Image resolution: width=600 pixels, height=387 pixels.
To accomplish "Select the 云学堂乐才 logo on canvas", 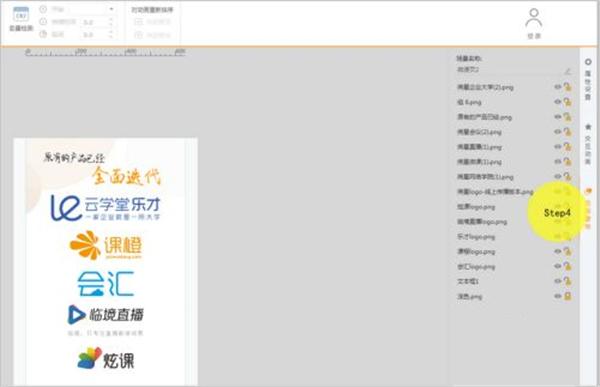I will click(x=105, y=207).
